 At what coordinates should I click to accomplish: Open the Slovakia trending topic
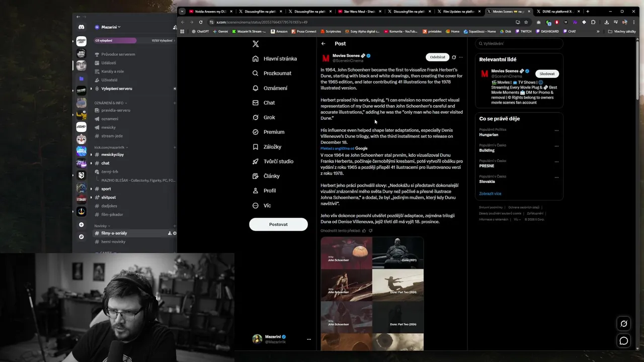[487, 182]
